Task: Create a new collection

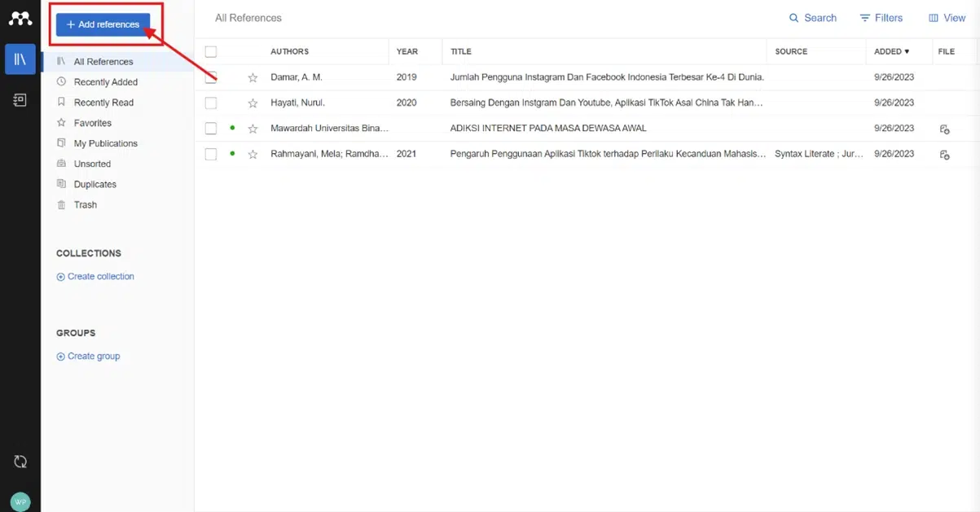Action: point(95,276)
